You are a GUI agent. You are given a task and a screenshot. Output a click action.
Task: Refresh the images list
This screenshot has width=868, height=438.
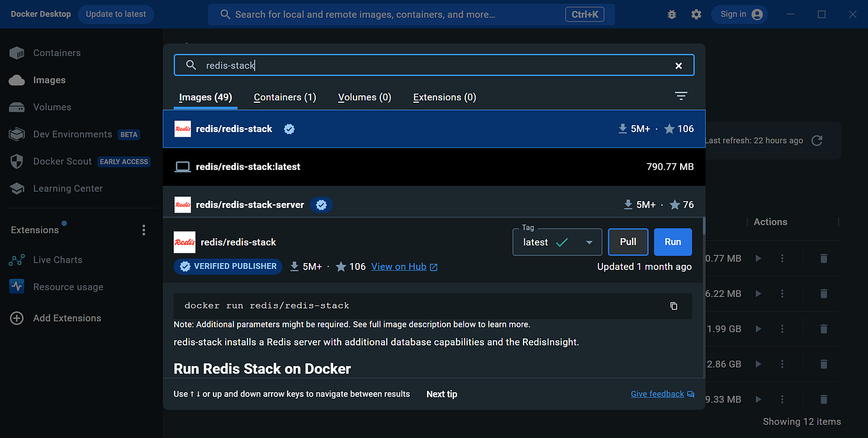pos(816,140)
